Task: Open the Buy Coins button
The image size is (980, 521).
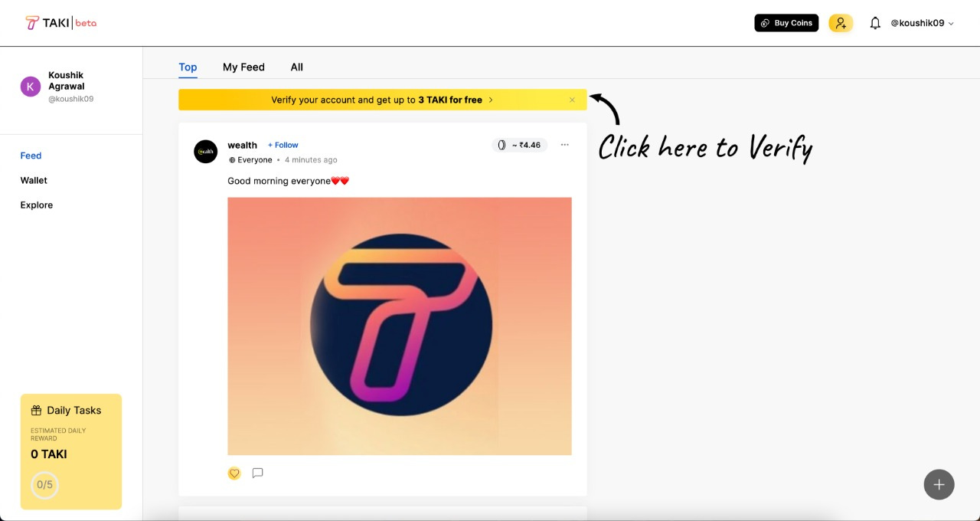Action: pyautogui.click(x=786, y=23)
